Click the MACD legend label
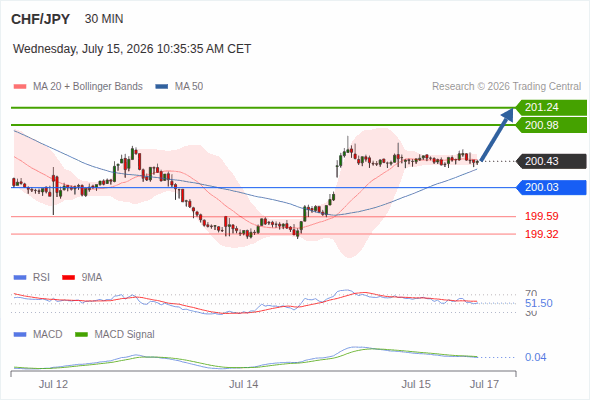Viewport: 590px width, 400px height. point(47,335)
